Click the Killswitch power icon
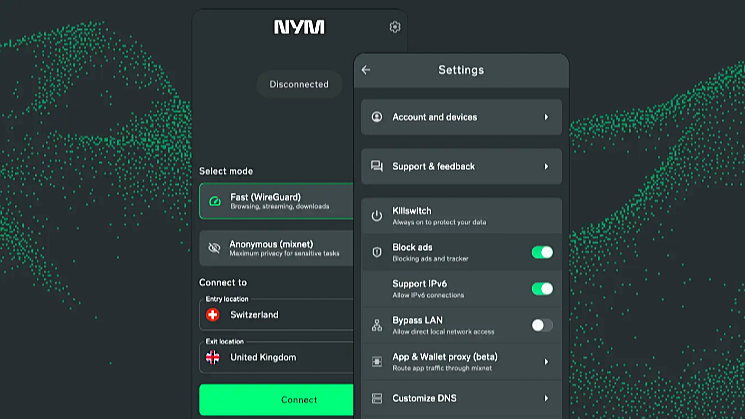 click(x=377, y=216)
